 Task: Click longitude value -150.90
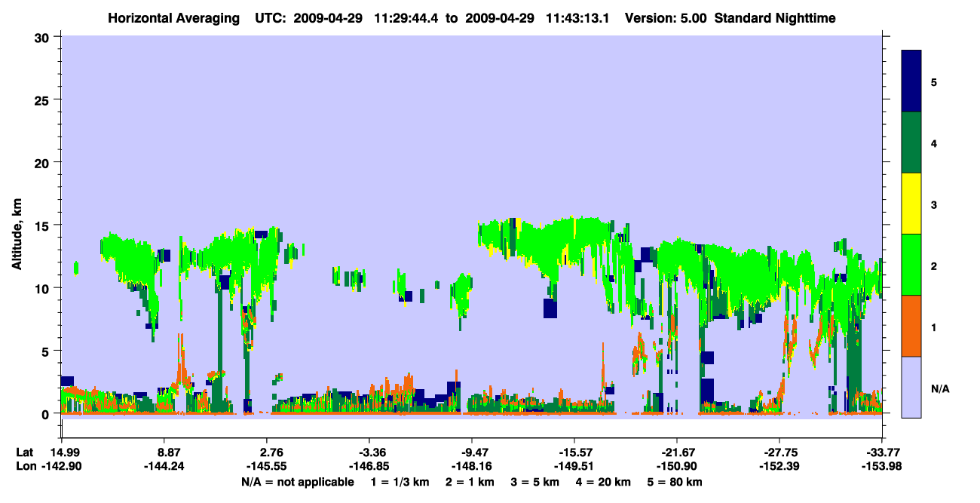click(x=676, y=466)
